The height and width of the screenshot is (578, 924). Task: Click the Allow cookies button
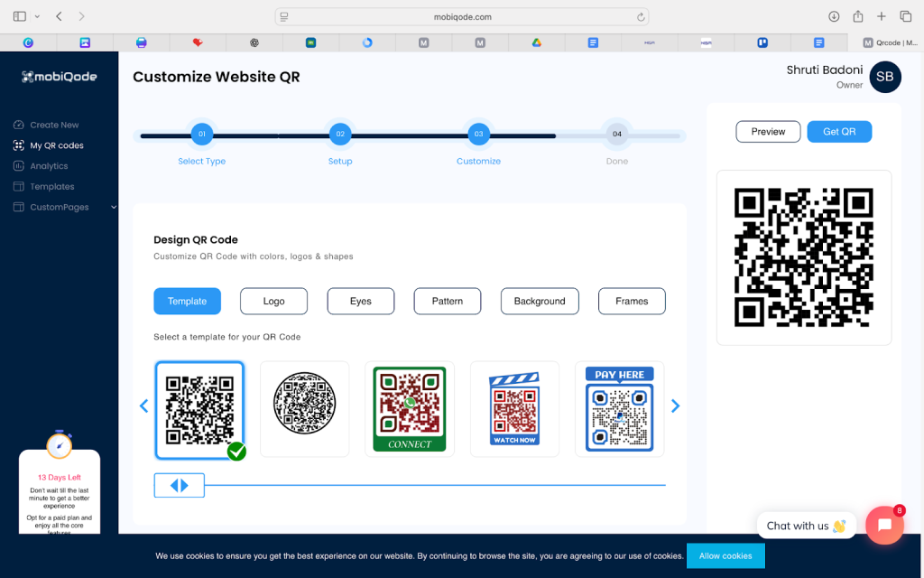point(725,555)
